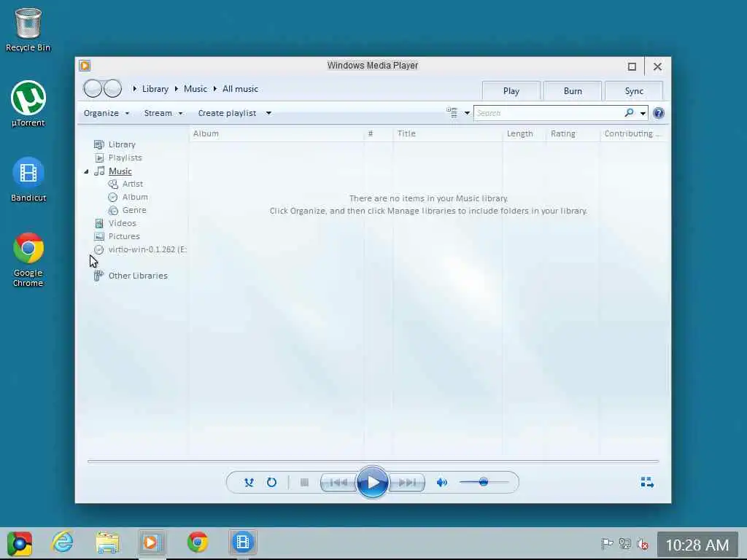747x560 pixels.
Task: Select Library in breadcrumb path
Action: (x=155, y=88)
